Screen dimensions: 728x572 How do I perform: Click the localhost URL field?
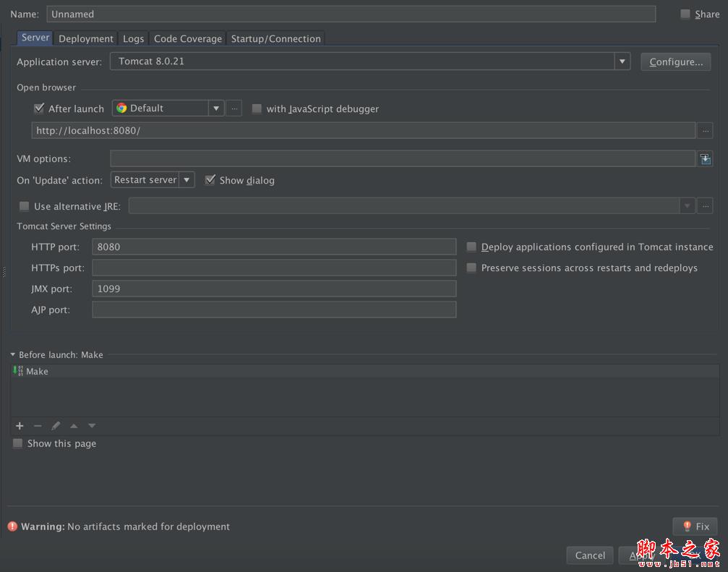tap(364, 130)
